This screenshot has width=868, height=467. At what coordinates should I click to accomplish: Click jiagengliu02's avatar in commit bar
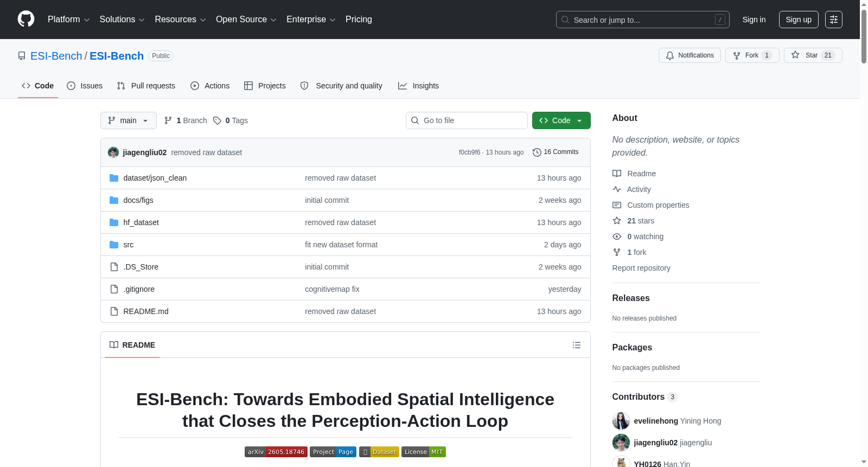(113, 152)
